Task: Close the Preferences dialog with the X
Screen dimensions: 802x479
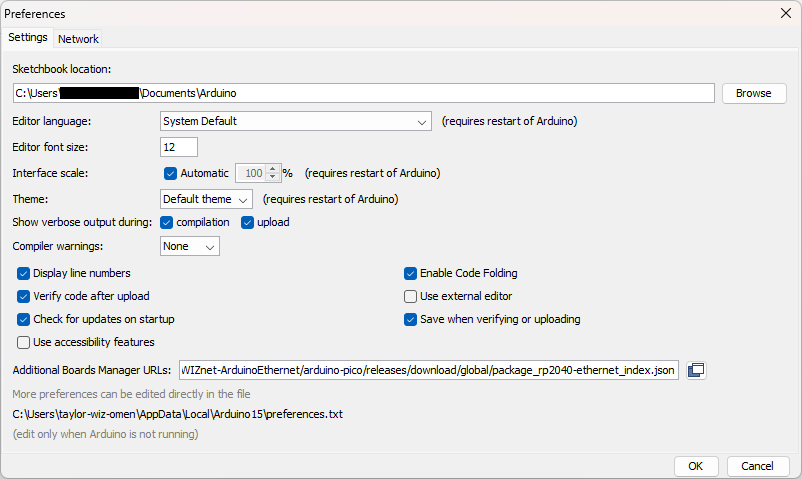Action: 786,13
